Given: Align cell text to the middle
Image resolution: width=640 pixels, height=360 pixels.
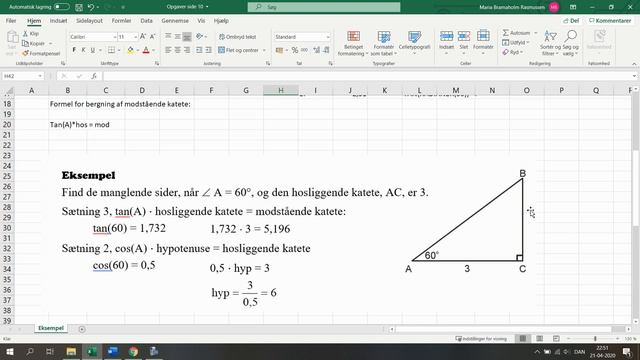Looking at the screenshot, I should (x=178, y=37).
